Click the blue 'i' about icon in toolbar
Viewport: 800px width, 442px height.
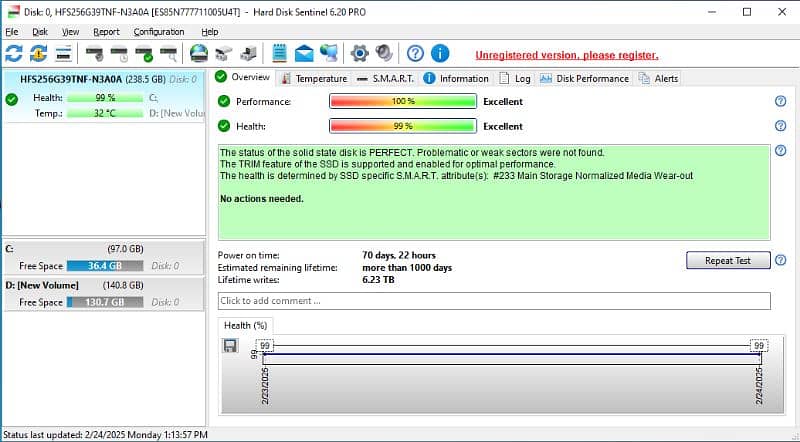(440, 53)
